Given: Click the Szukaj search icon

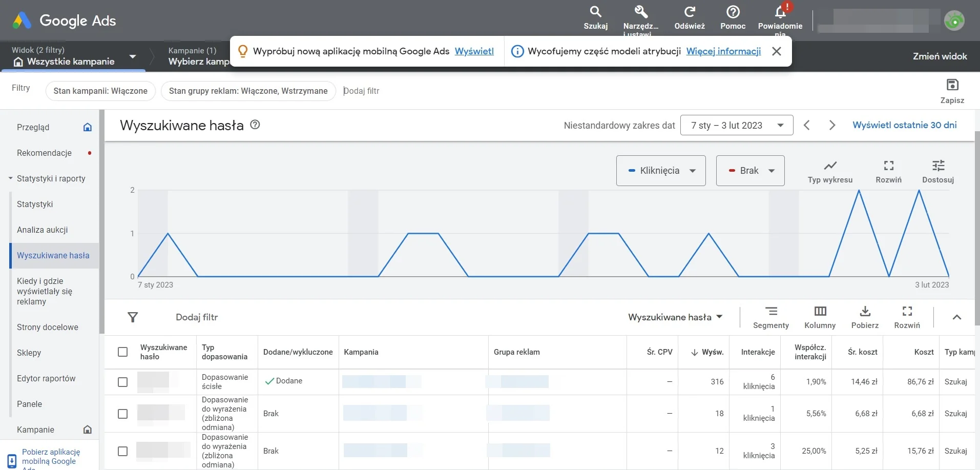Looking at the screenshot, I should point(595,12).
